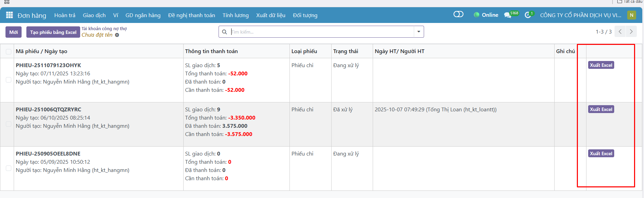Select checkbox for PHIEU-250905OEEL8DNE row

[9, 168]
